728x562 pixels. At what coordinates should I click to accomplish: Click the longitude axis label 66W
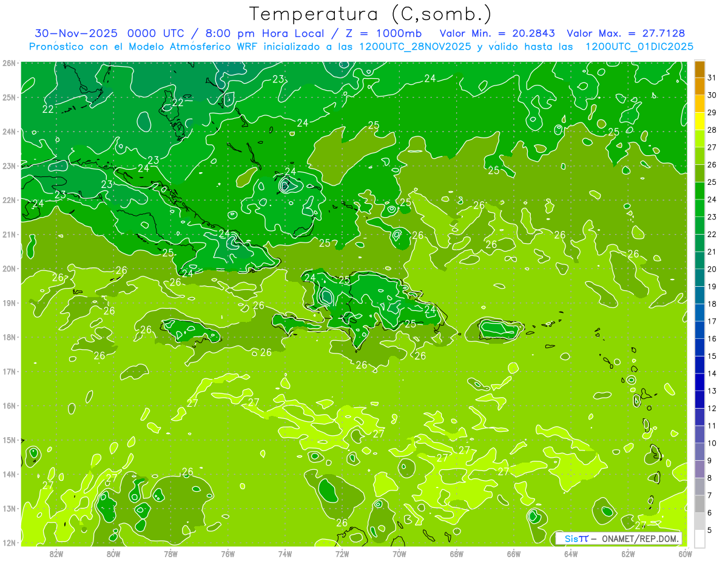click(514, 554)
